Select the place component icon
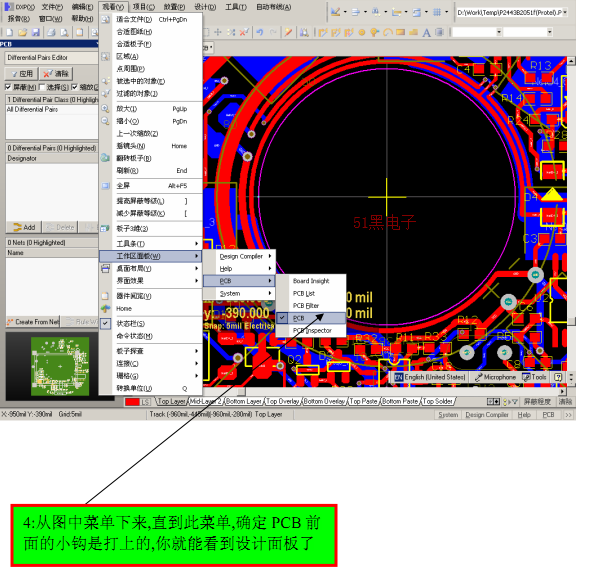This screenshot has width=595, height=570. 439,33
